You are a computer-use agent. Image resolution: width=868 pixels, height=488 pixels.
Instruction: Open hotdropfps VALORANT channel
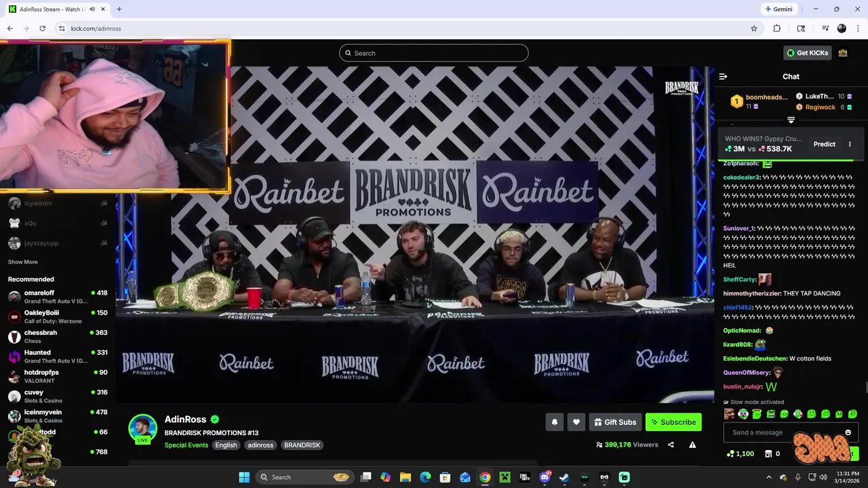point(58,376)
